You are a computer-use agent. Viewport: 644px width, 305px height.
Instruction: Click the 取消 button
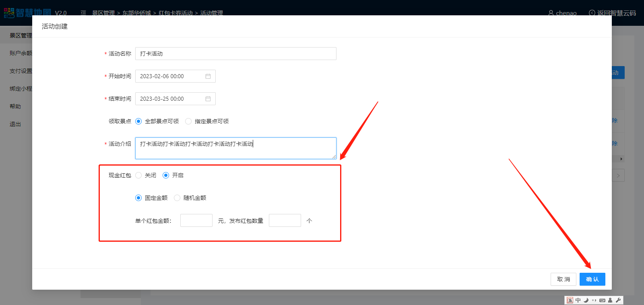pyautogui.click(x=563, y=279)
